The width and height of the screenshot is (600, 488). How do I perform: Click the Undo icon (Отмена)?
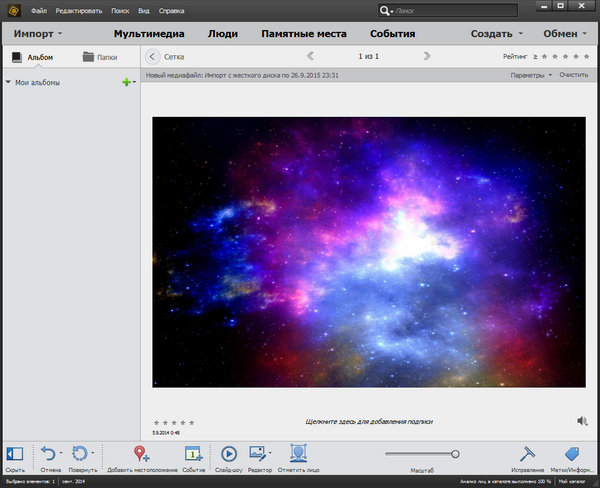pos(49,454)
